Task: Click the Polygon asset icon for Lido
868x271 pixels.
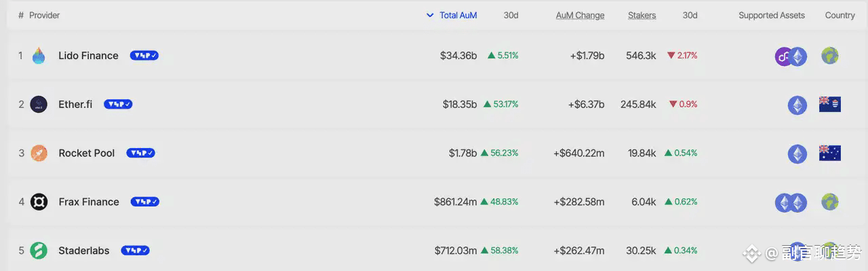Action: pyautogui.click(x=784, y=56)
